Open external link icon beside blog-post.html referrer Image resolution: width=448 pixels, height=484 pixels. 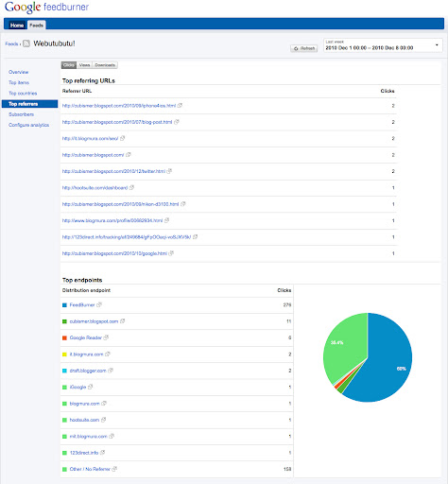click(177, 122)
